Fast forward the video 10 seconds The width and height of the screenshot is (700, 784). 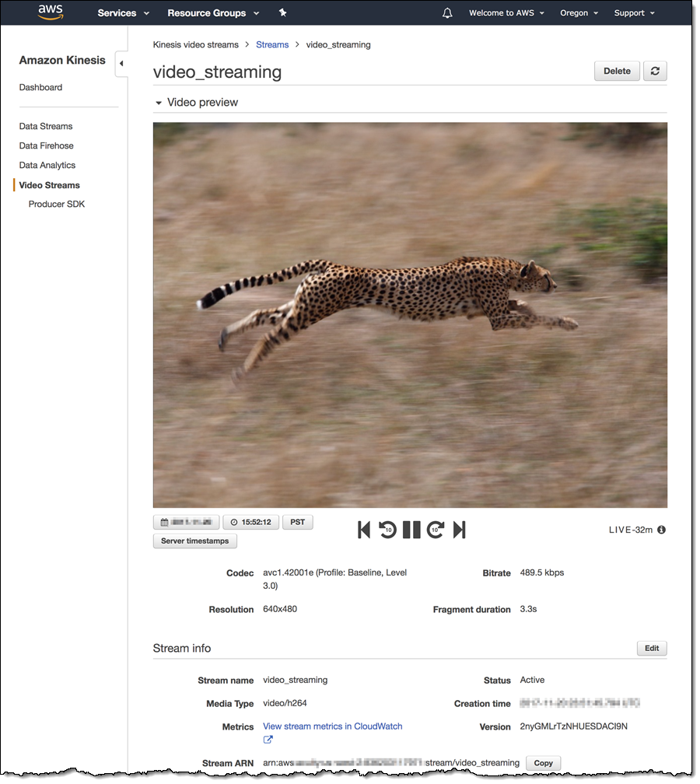[435, 530]
